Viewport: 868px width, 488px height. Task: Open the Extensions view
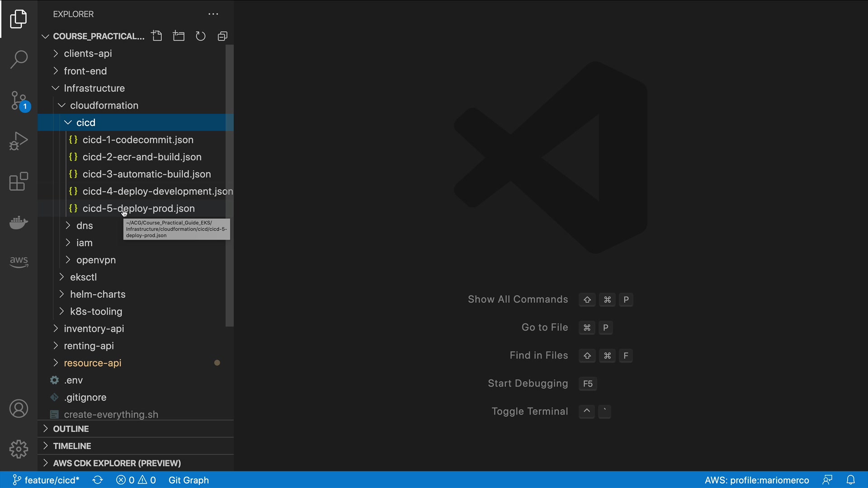click(19, 182)
